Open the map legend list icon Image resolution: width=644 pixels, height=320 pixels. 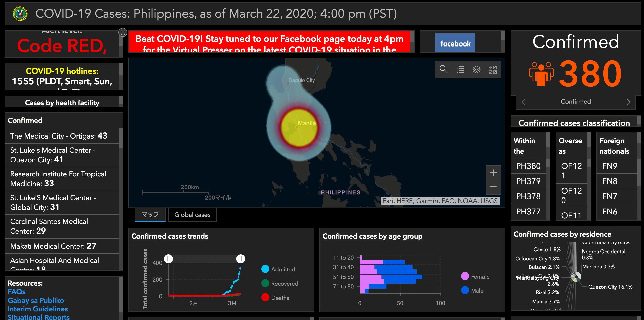pyautogui.click(x=460, y=69)
